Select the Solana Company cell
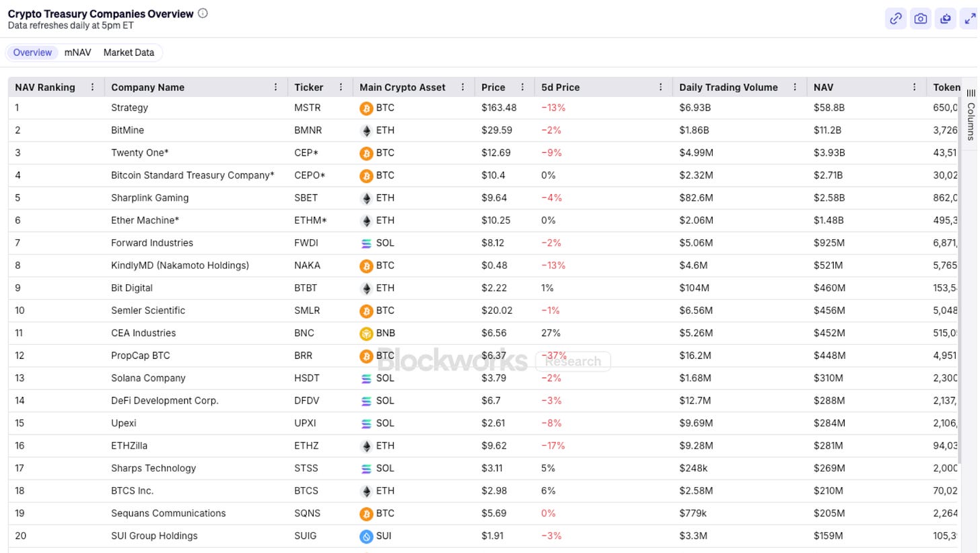 (x=148, y=378)
